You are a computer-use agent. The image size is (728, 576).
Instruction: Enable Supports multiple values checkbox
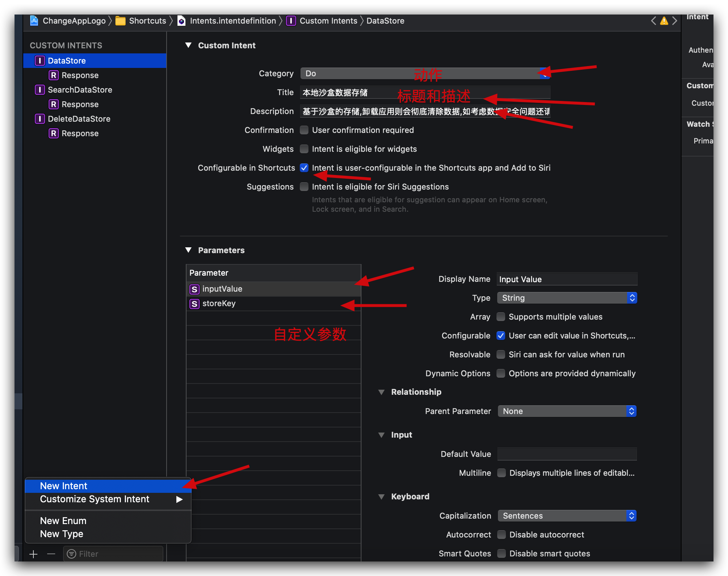coord(501,317)
